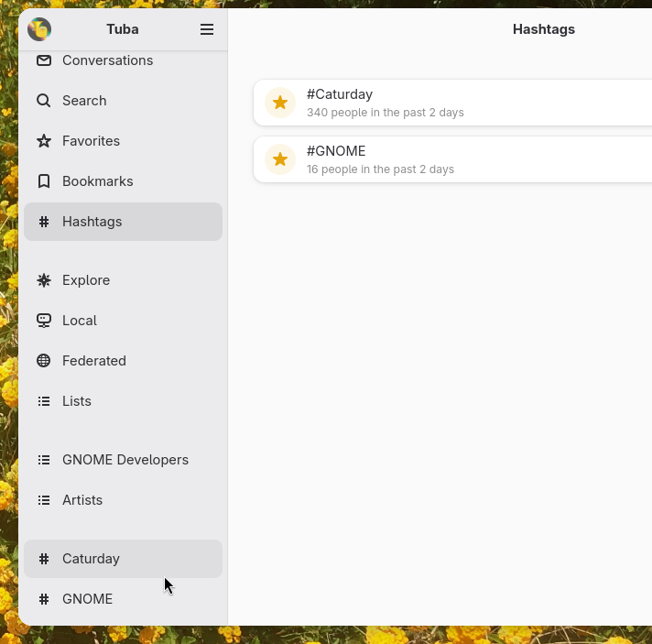Open the Bookmarks page
Image resolution: width=652 pixels, height=644 pixels.
click(123, 181)
